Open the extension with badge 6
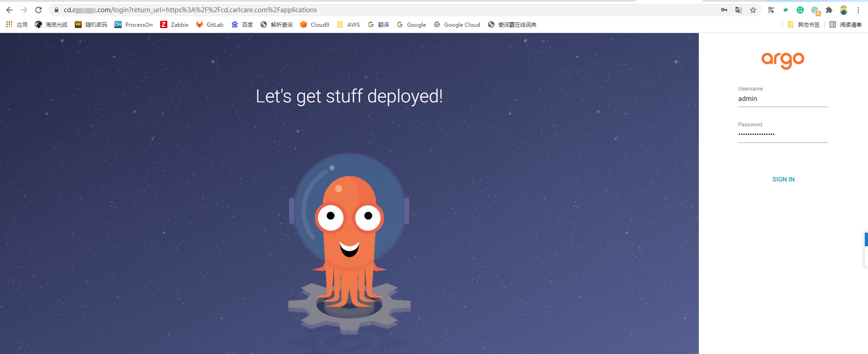The width and height of the screenshot is (868, 354). point(815,10)
